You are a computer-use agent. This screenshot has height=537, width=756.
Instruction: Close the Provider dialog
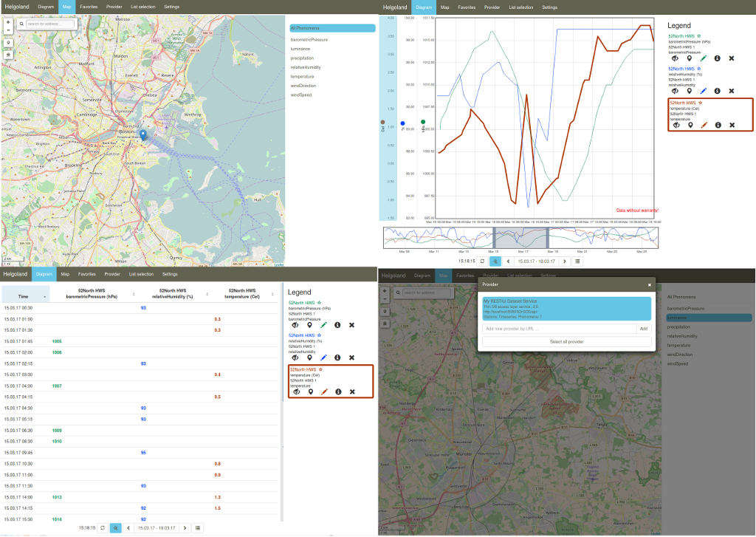(650, 284)
